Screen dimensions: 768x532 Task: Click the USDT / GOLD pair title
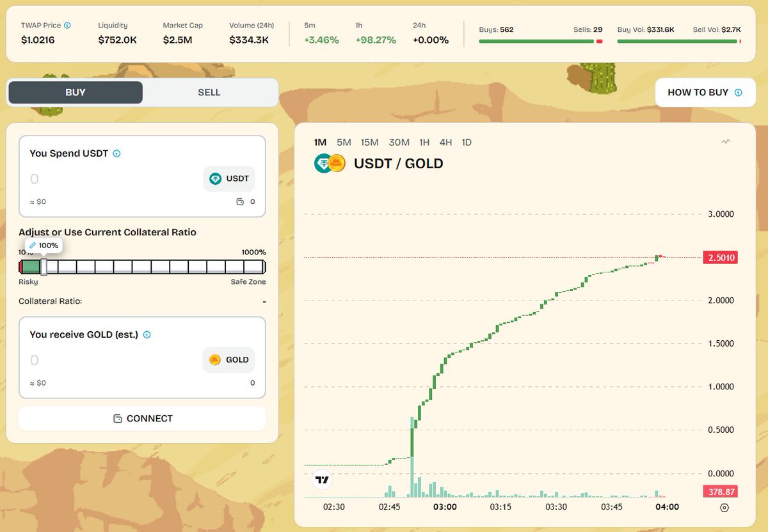[x=399, y=164]
